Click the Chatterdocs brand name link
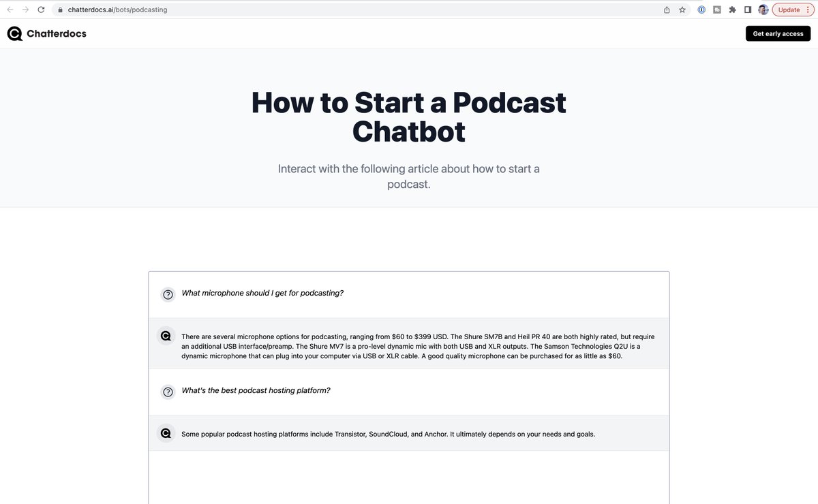The height and width of the screenshot is (504, 818). [57, 33]
